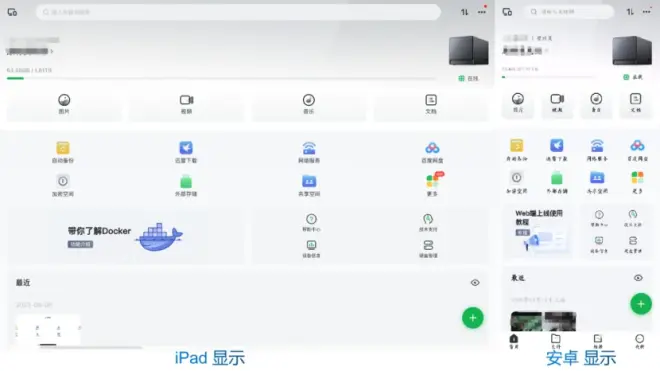Click the search field in iPad view
Image resolution: width=660 pixels, height=371 pixels.
click(x=238, y=12)
